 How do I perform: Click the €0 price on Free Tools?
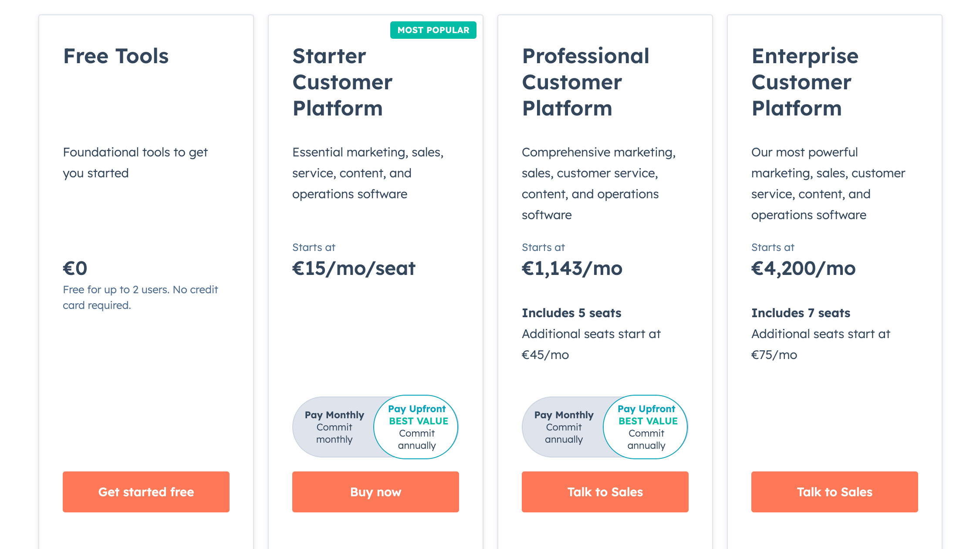tap(75, 268)
